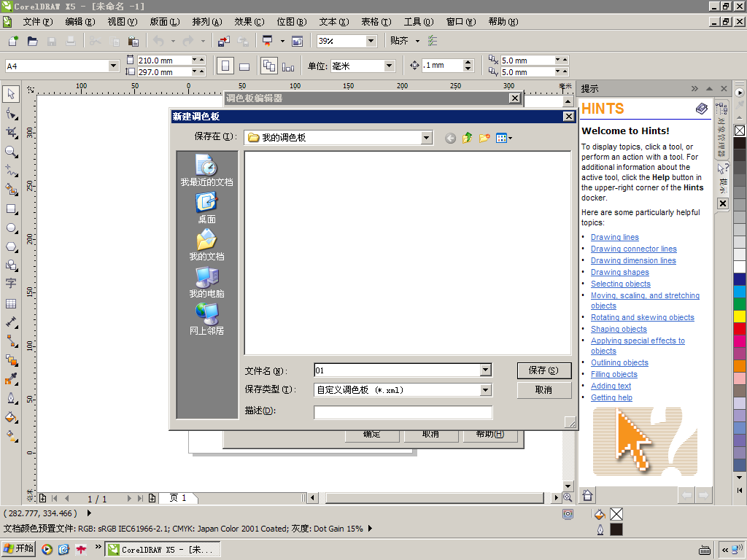Select the Fill bucket tool

coord(10,417)
